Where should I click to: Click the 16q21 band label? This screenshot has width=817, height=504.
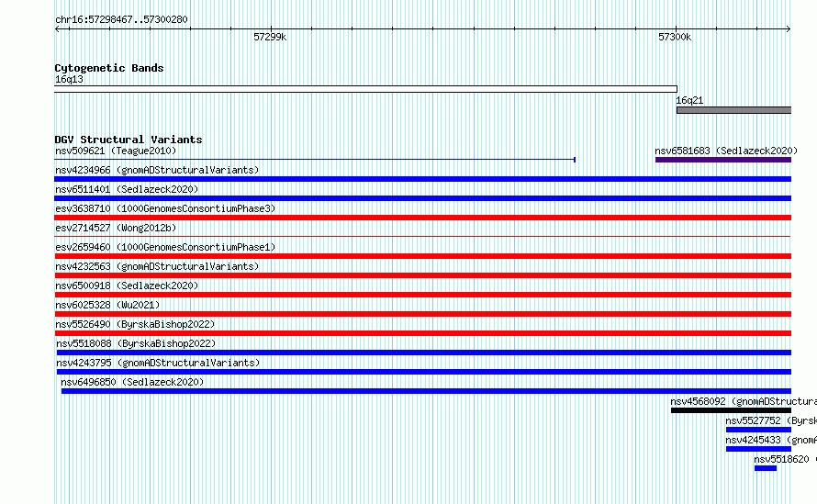pos(689,100)
